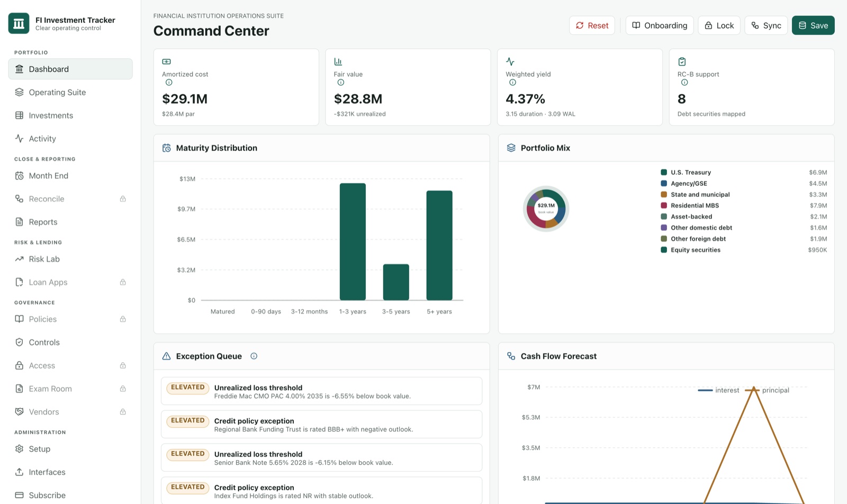847x504 pixels.
Task: Click the 3-5 years maturity bar
Action: coord(396,282)
